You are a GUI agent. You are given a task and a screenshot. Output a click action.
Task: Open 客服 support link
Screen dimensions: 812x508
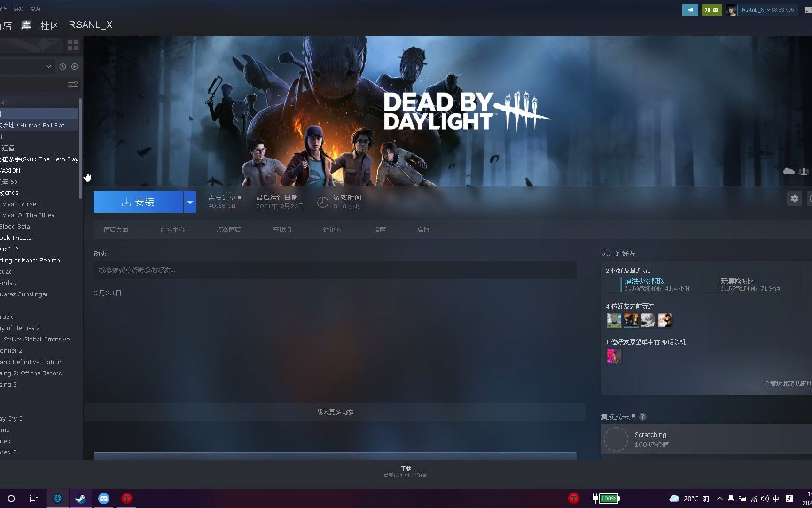pyautogui.click(x=423, y=230)
